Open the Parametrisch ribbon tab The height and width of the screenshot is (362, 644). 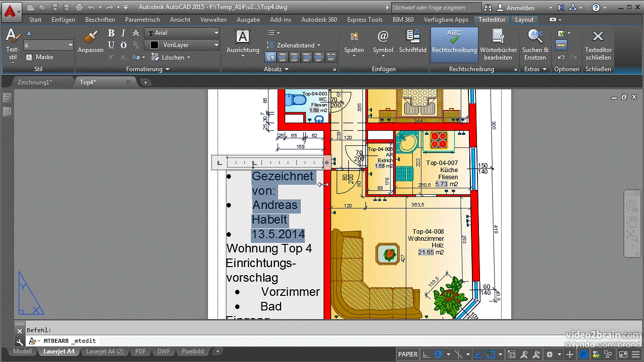pos(142,20)
